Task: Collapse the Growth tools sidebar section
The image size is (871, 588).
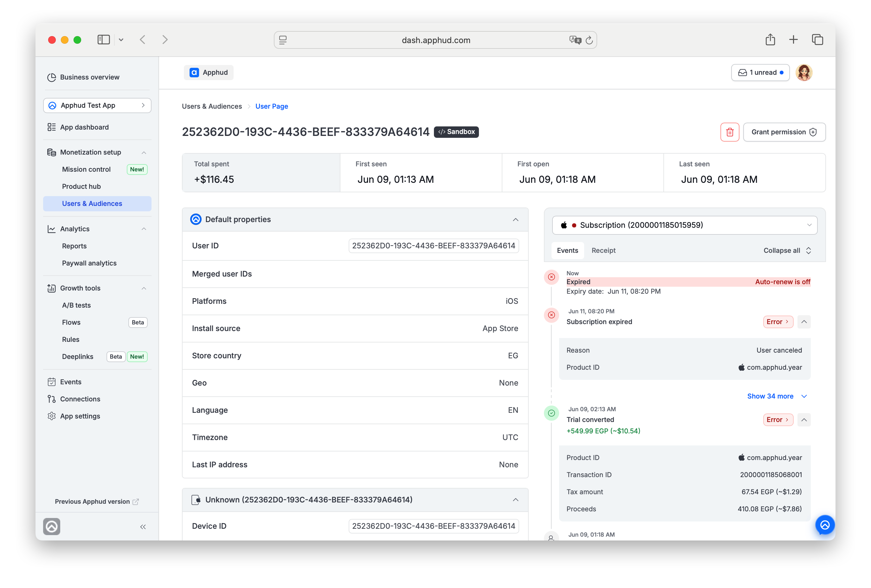Action: pyautogui.click(x=144, y=288)
